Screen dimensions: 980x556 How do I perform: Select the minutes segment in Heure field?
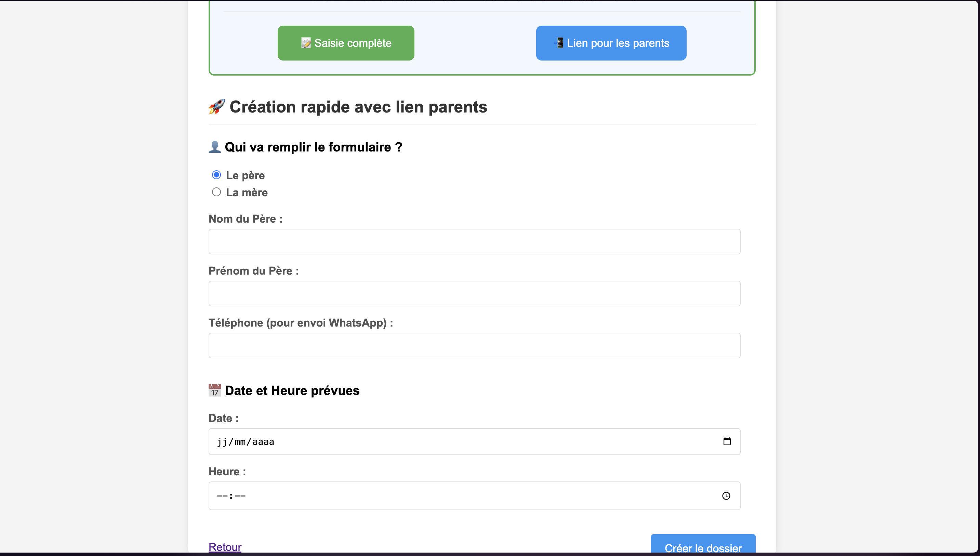click(240, 496)
